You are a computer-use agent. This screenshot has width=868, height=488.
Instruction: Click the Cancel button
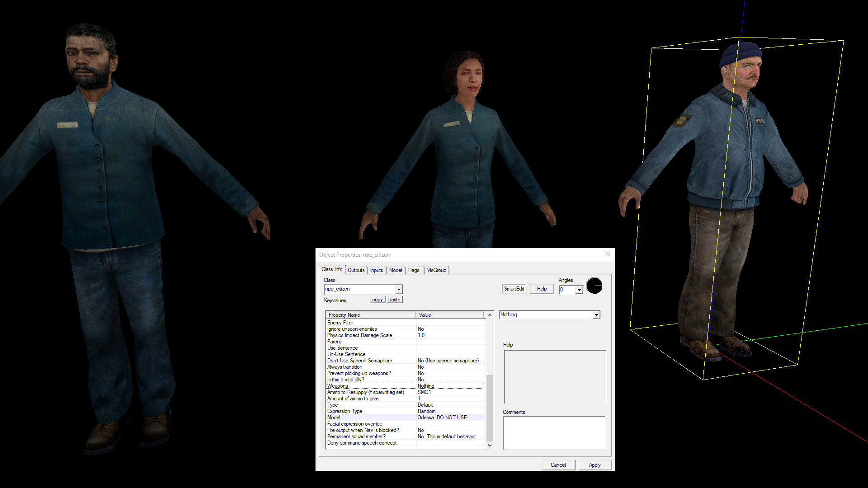click(558, 465)
